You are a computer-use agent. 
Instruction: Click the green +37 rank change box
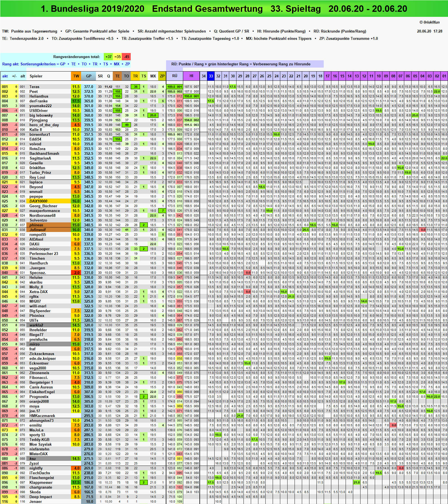tap(108, 57)
